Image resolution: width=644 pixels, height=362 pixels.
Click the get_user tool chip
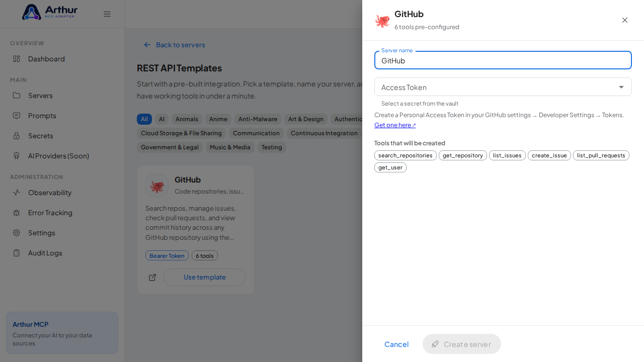tap(390, 167)
